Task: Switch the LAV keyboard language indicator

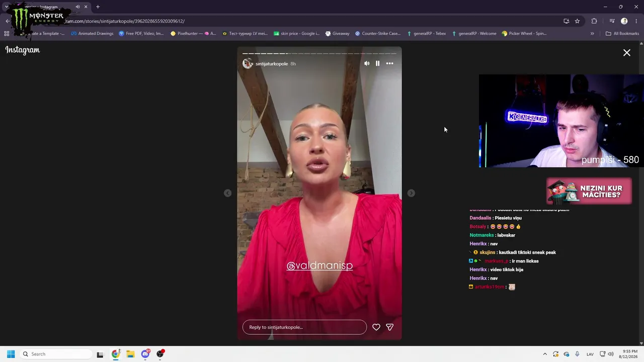Action: (x=590, y=354)
